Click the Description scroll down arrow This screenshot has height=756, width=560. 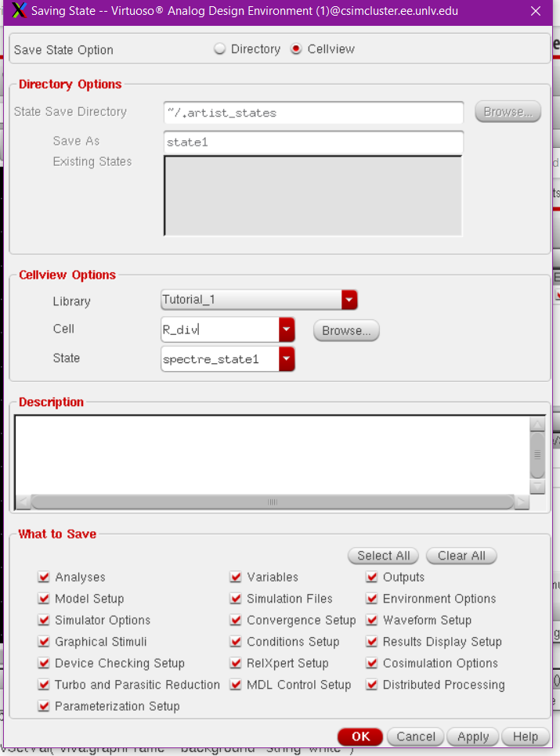[x=537, y=486]
